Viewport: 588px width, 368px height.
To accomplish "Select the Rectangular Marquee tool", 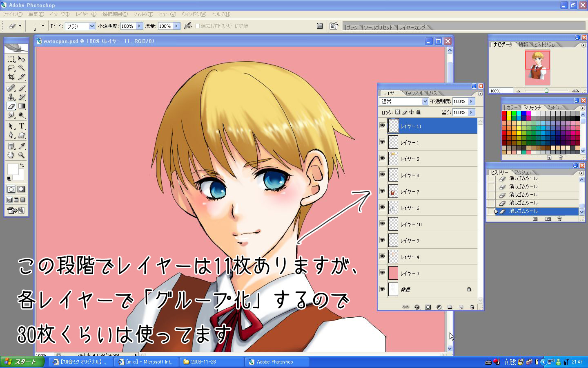I will click(x=11, y=59).
